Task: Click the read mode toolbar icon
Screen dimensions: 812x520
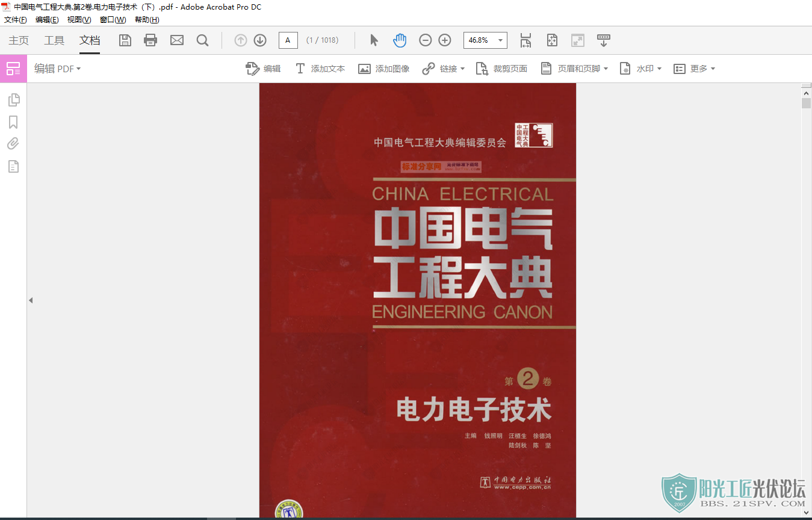Action: pos(604,40)
